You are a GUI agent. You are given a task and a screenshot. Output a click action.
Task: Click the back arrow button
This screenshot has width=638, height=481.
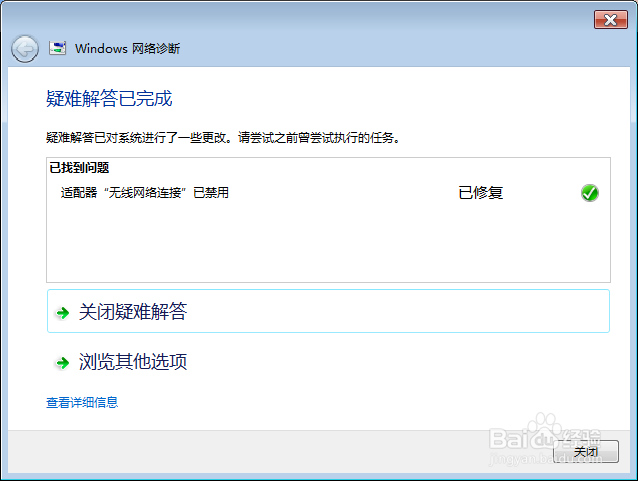click(x=25, y=49)
